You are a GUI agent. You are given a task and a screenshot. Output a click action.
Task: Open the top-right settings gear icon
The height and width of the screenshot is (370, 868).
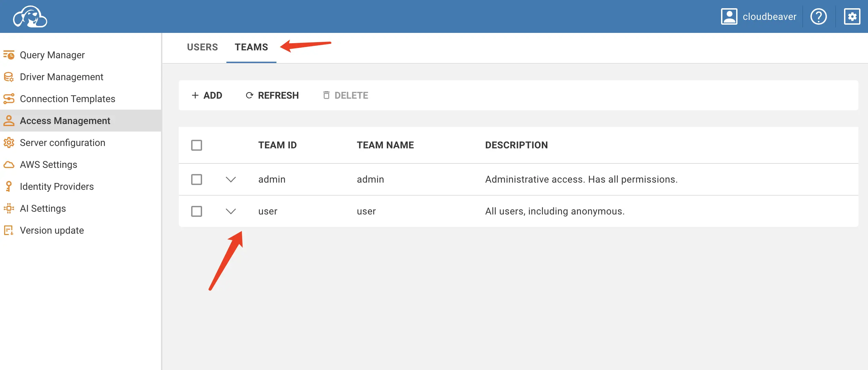pos(852,16)
